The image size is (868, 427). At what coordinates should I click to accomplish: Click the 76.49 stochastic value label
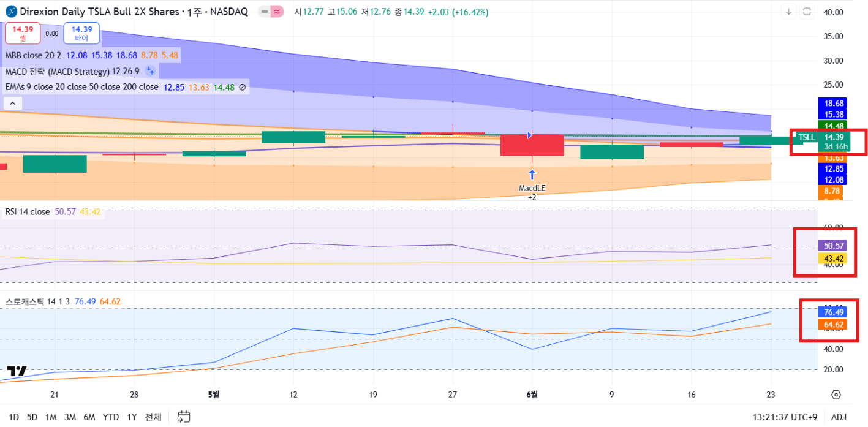point(834,312)
